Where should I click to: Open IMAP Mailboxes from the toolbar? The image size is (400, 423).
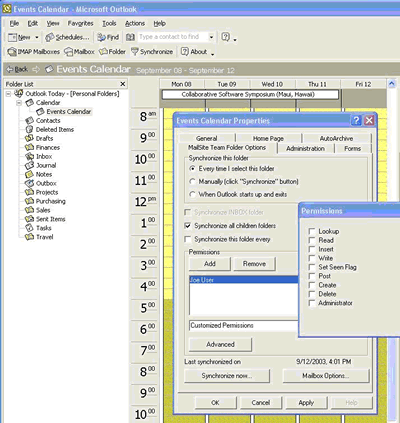click(x=33, y=52)
